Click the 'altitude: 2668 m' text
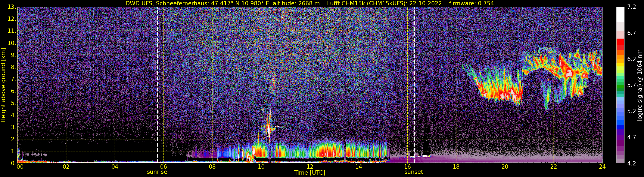This screenshot has width=644, height=177. click(296, 3)
